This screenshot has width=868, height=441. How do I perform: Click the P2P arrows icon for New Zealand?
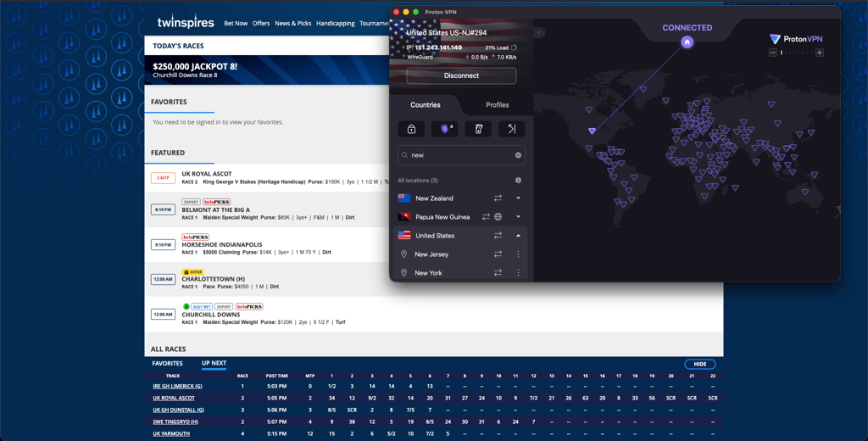[498, 198]
